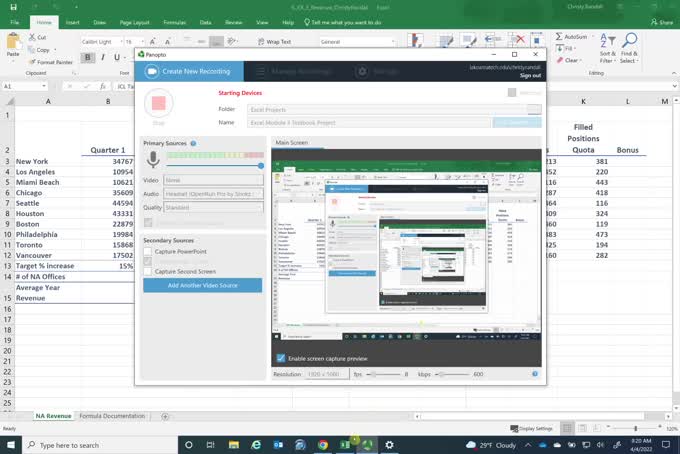The height and width of the screenshot is (454, 680).
Task: Click the Insert cells icon
Action: click(x=491, y=40)
